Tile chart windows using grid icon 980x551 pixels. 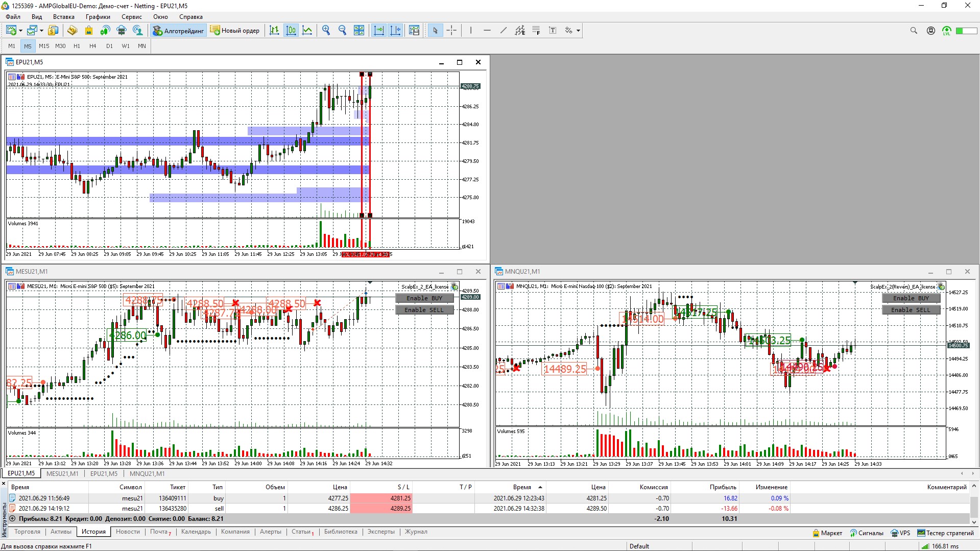point(359,31)
